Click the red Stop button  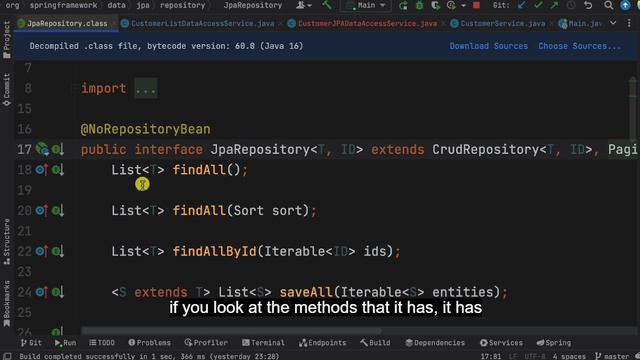tap(476, 5)
